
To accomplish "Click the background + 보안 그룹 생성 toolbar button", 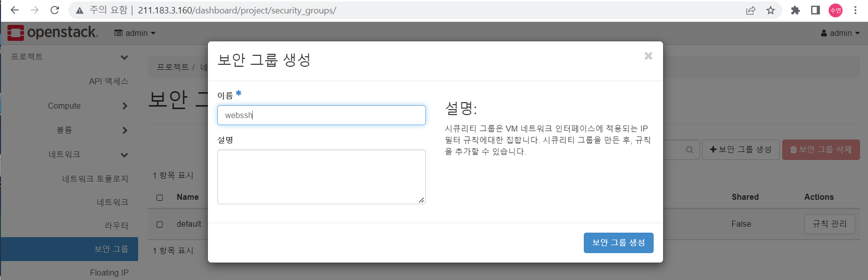I will pos(740,149).
